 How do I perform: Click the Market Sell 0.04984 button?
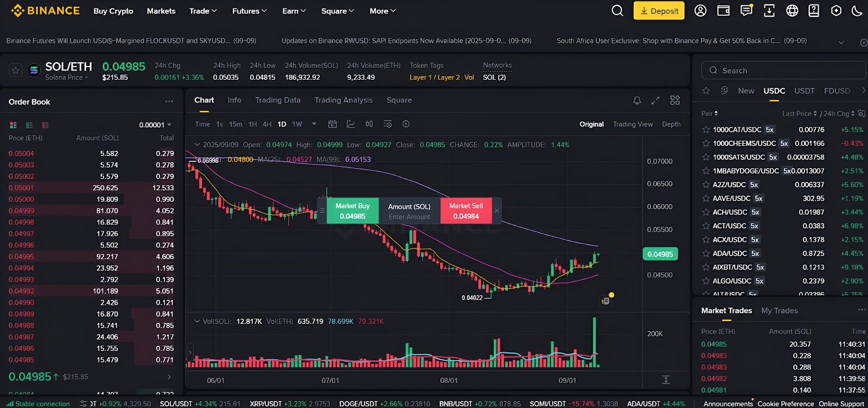point(466,211)
